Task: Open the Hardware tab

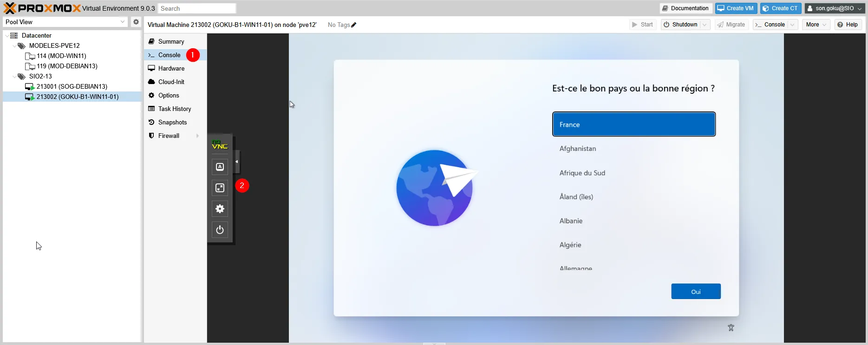Action: (171, 68)
